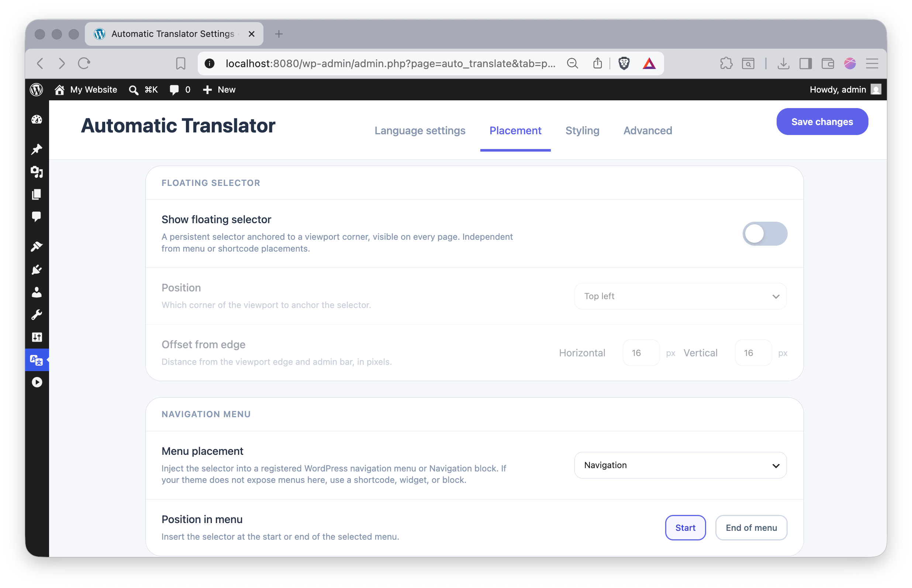The height and width of the screenshot is (588, 912).
Task: Open the Tools wrench sidebar icon
Action: point(37,315)
